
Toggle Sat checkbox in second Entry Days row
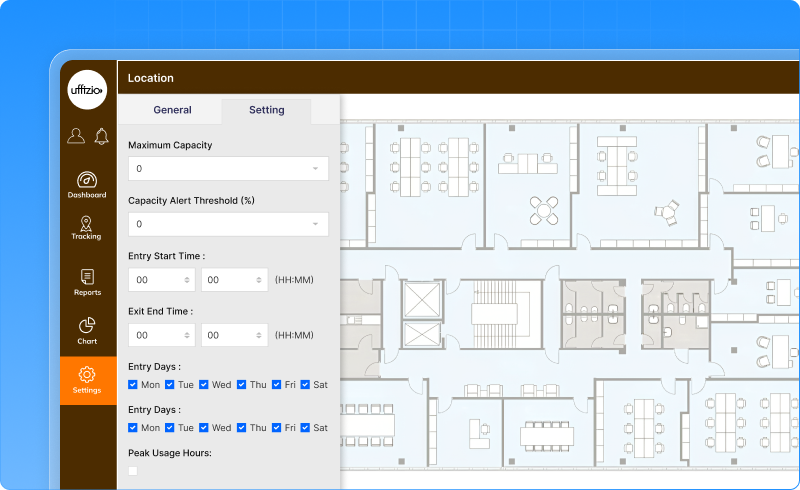point(306,428)
